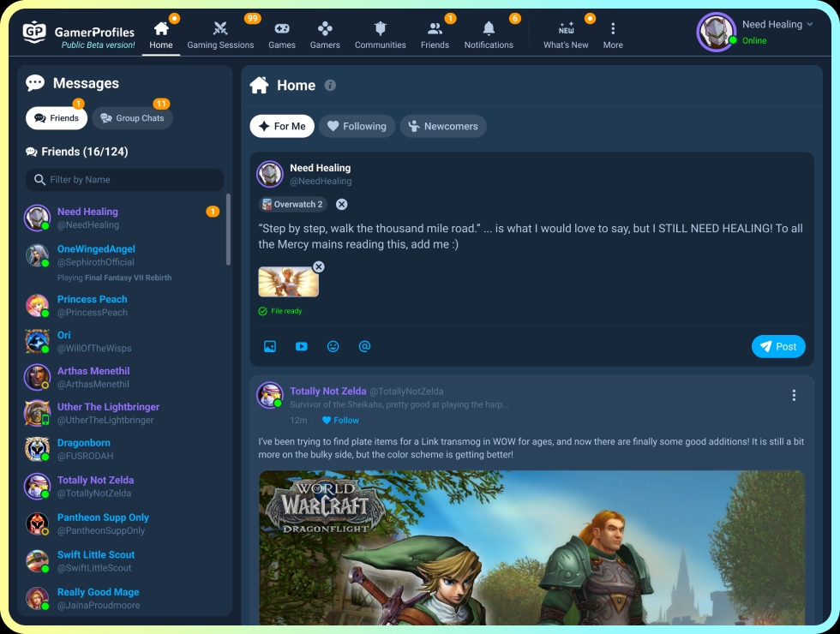Attach an image to your post
The image size is (840, 634).
click(x=270, y=346)
